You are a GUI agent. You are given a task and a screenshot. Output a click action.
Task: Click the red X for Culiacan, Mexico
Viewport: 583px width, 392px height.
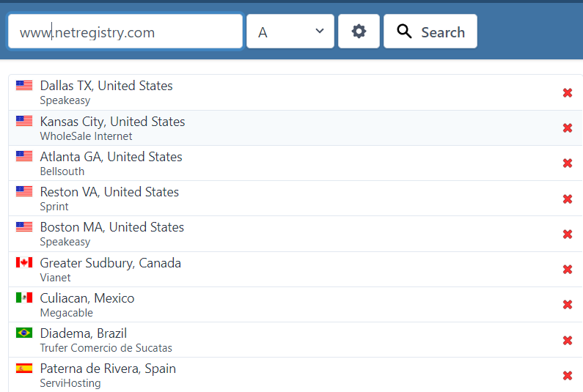tap(568, 305)
